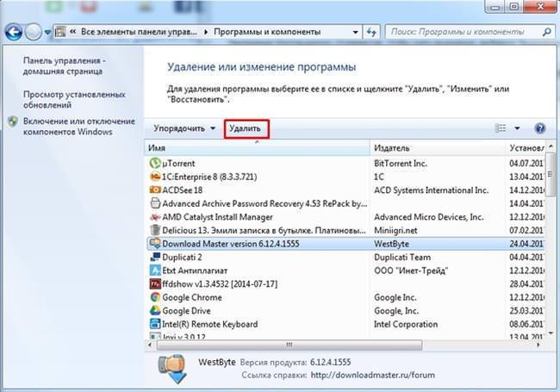Click the magnifier search icon
Screen dimensions: 560x392
coord(546,32)
